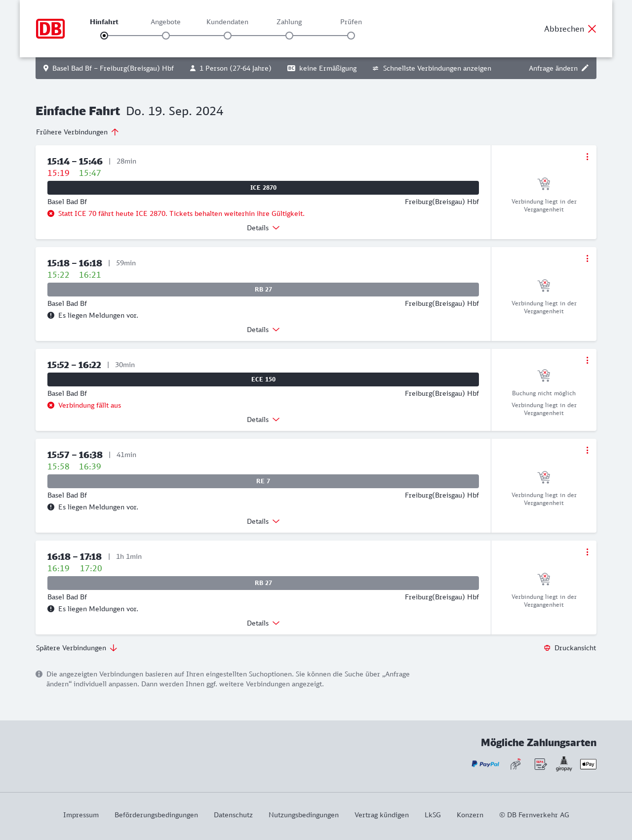Click the Kundendaten step label
This screenshot has width=632, height=840.
click(x=227, y=22)
